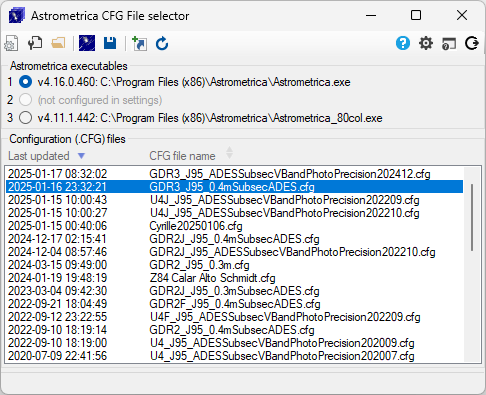Click the vertical scrollbar thumb of the file list
486x395 pixels.
pos(472,217)
